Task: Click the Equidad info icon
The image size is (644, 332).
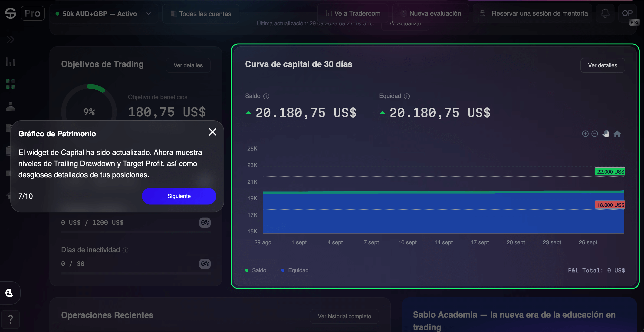Action: click(407, 96)
